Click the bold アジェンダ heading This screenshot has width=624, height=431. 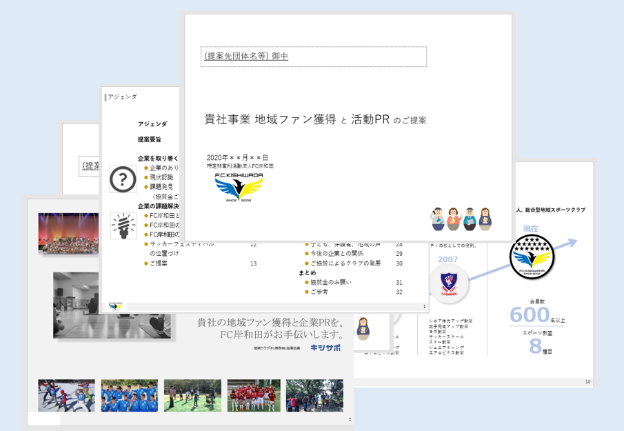tap(152, 124)
